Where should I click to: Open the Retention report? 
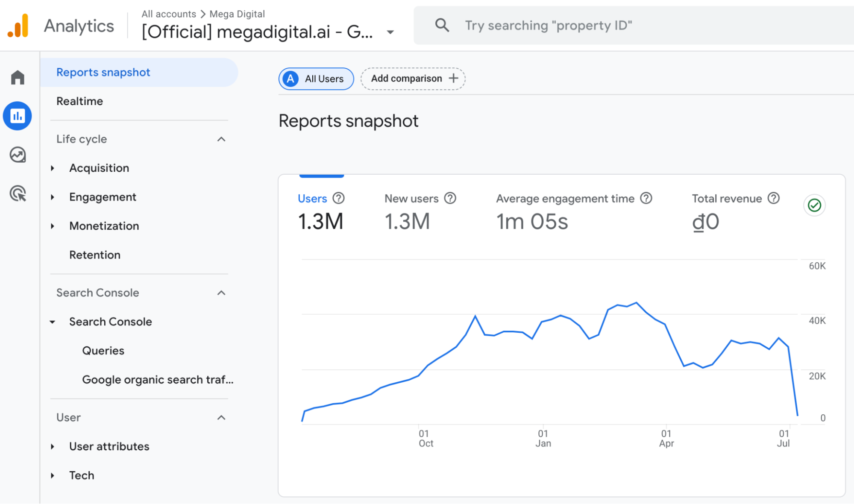pyautogui.click(x=95, y=255)
